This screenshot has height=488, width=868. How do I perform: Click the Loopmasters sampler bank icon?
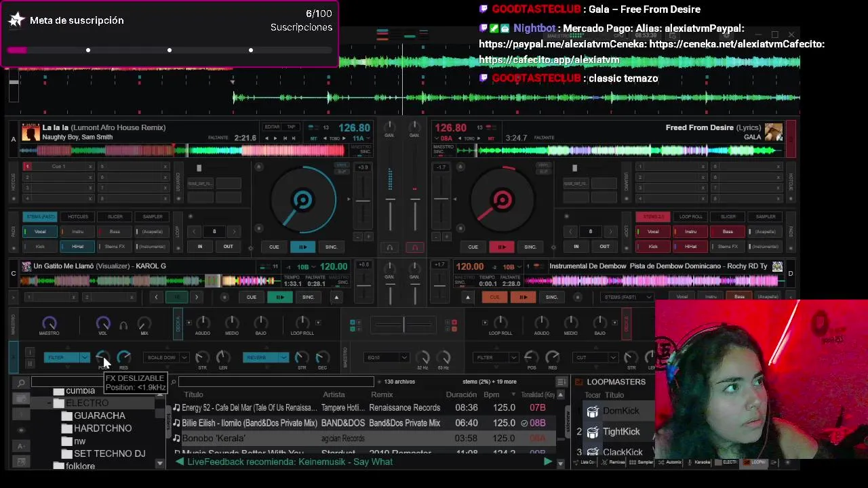click(578, 382)
